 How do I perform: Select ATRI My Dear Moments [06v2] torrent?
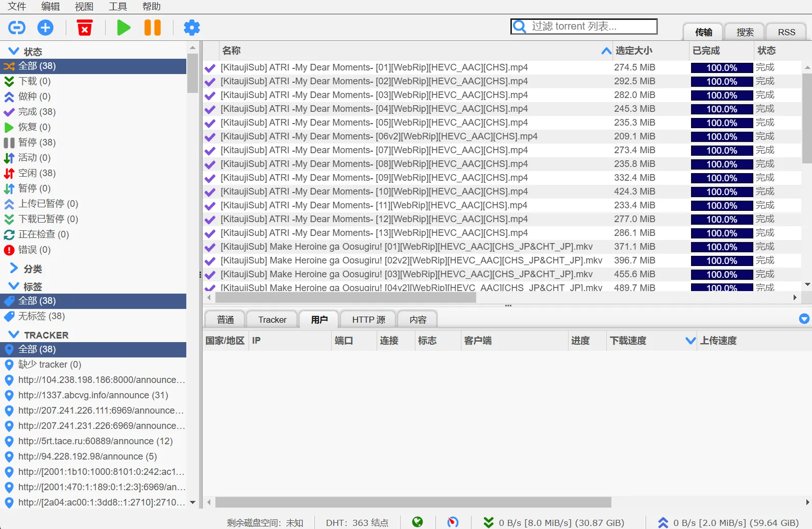[x=379, y=136]
